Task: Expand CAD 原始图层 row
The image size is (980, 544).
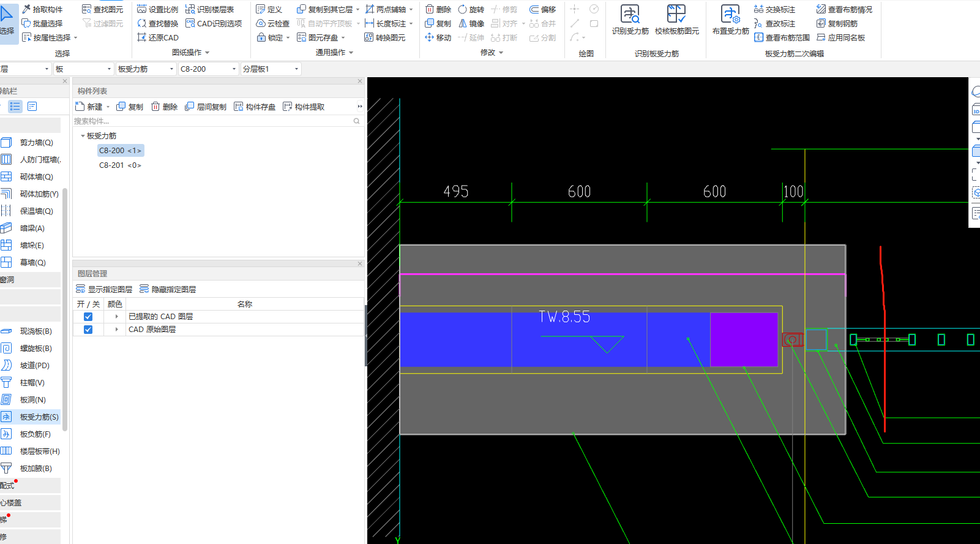Action: [x=116, y=330]
